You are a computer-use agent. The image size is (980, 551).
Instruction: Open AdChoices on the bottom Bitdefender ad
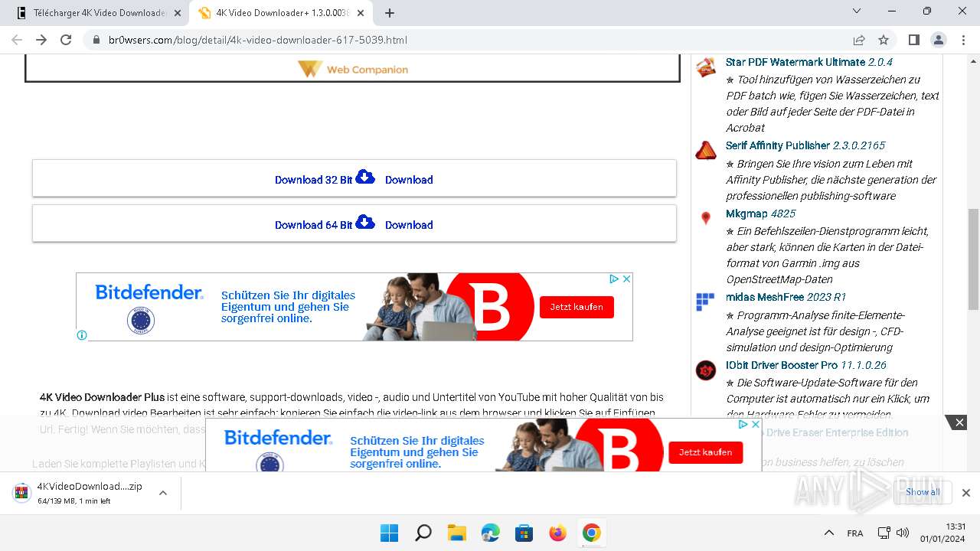(x=743, y=424)
